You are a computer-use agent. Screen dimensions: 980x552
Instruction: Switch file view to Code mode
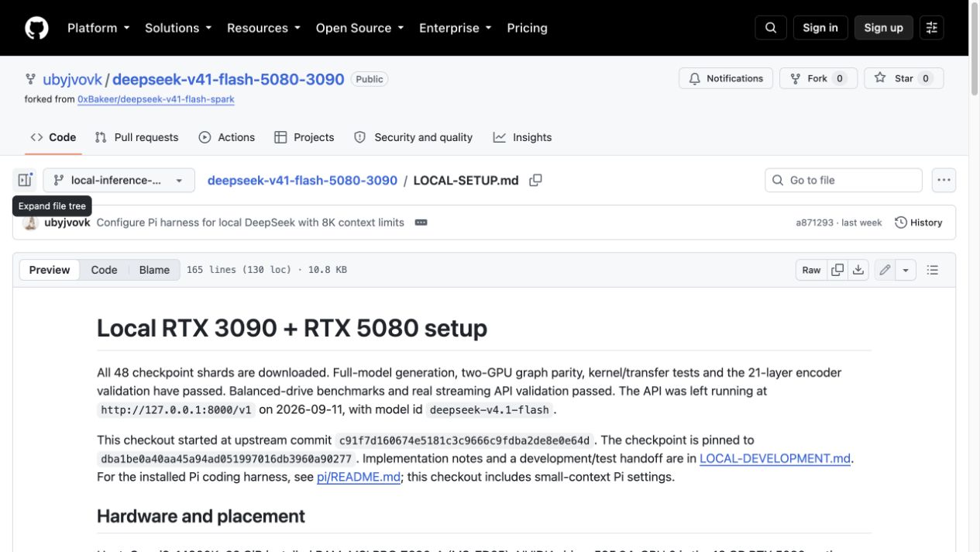tap(104, 270)
